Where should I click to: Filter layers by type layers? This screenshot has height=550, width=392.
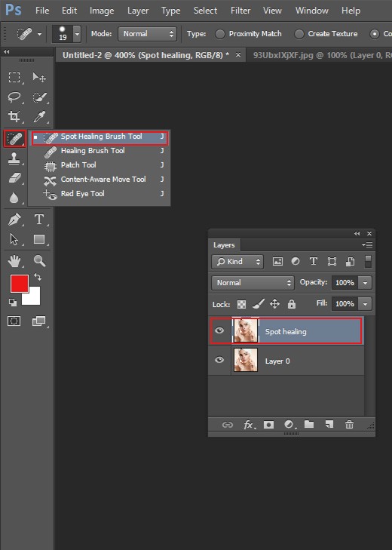point(314,261)
